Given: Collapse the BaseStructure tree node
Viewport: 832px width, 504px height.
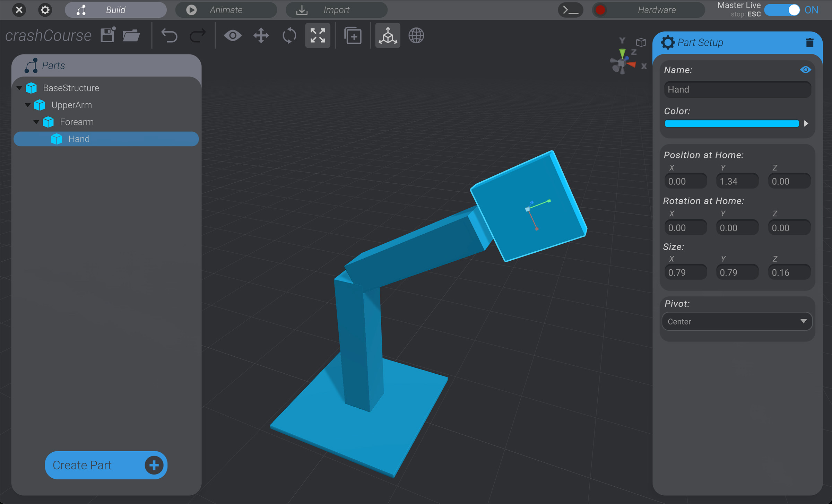Looking at the screenshot, I should [20, 88].
